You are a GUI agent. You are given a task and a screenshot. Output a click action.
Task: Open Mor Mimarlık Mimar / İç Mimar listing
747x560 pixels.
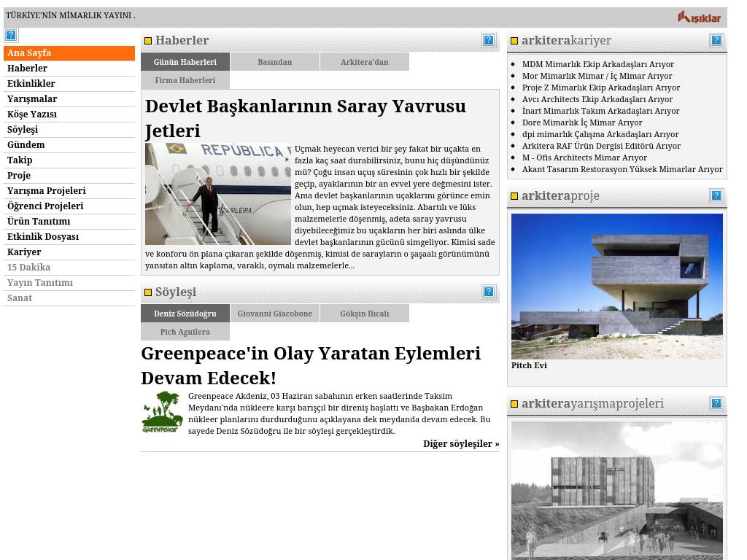pyautogui.click(x=597, y=76)
